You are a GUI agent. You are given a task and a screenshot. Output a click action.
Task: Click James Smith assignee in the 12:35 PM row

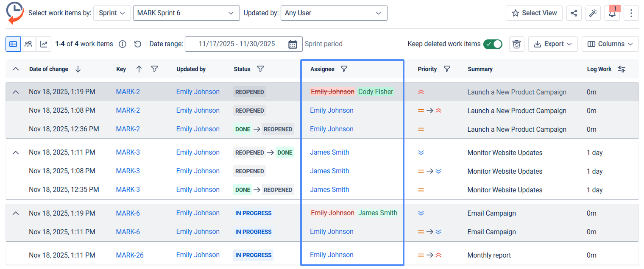[x=329, y=190]
